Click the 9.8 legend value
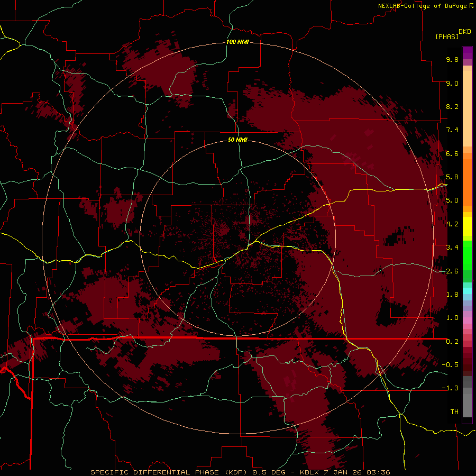 coord(452,59)
